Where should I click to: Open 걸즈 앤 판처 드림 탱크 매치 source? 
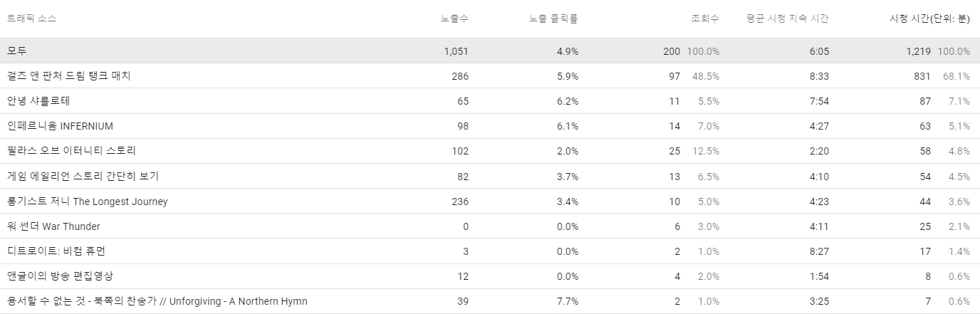(69, 76)
